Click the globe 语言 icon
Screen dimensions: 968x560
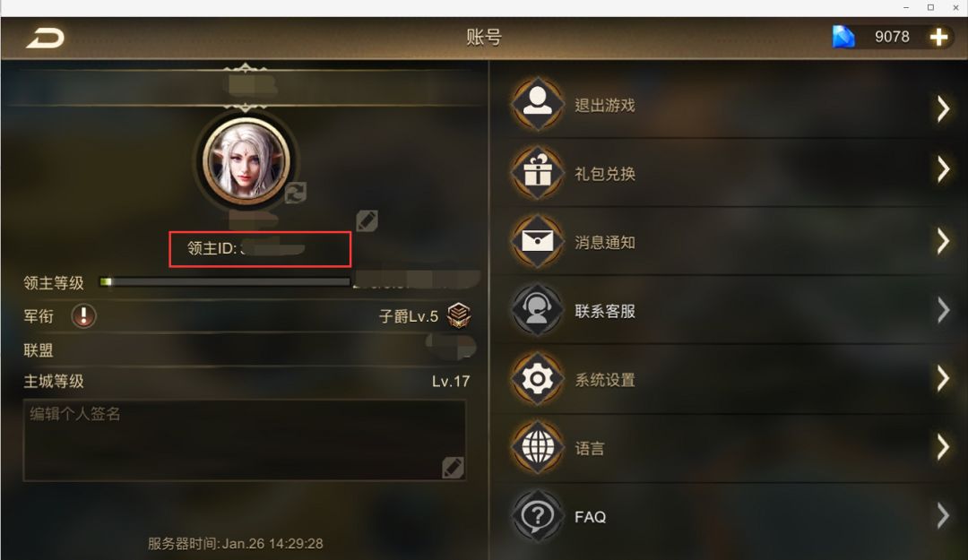pos(537,447)
